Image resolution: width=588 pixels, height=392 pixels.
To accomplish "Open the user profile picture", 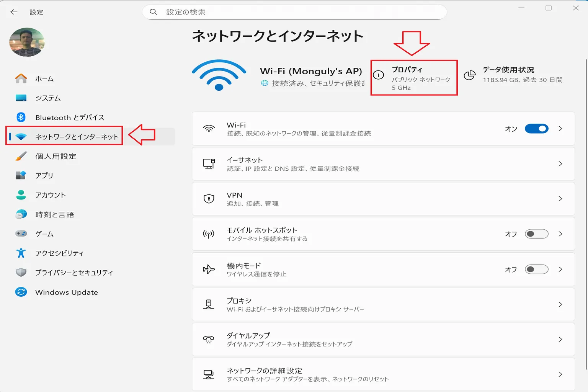I will (27, 42).
